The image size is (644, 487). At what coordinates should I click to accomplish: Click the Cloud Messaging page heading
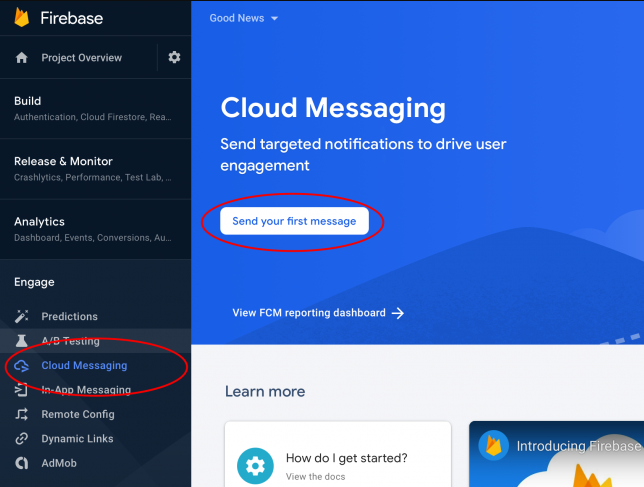[x=333, y=108]
